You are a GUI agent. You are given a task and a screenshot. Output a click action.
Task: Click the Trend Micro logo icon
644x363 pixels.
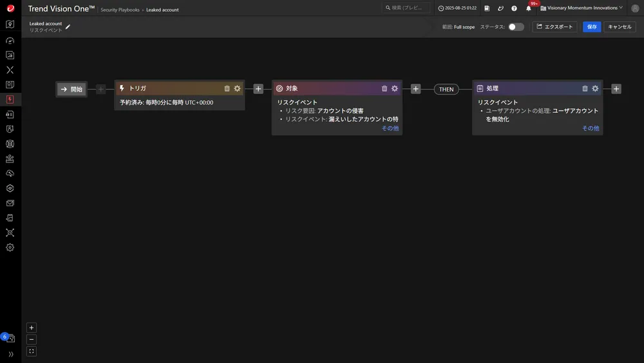[10, 8]
